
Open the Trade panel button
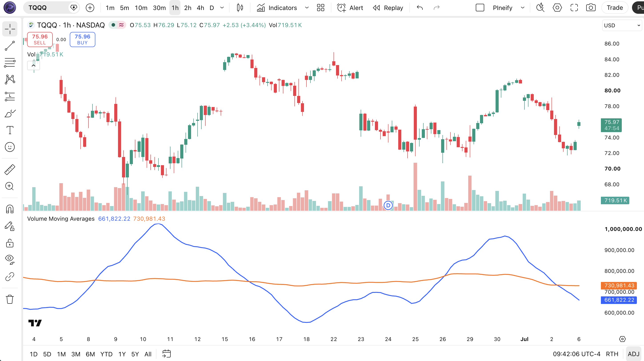point(615,8)
